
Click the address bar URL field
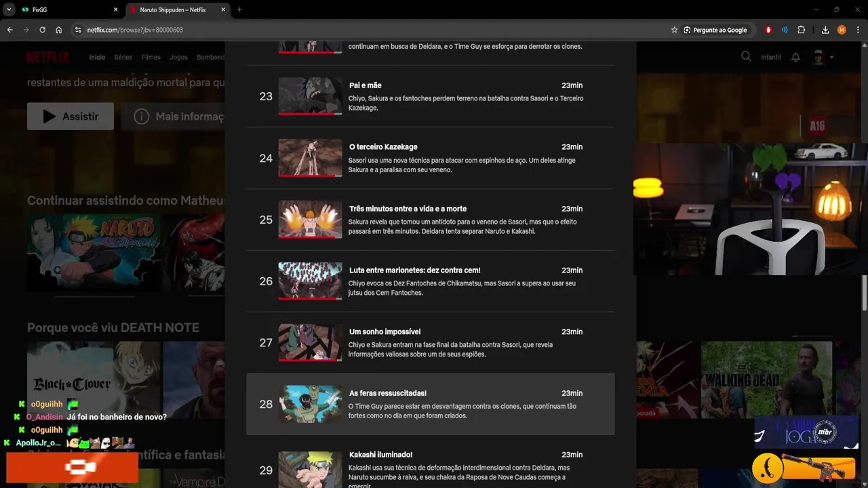pos(373,30)
